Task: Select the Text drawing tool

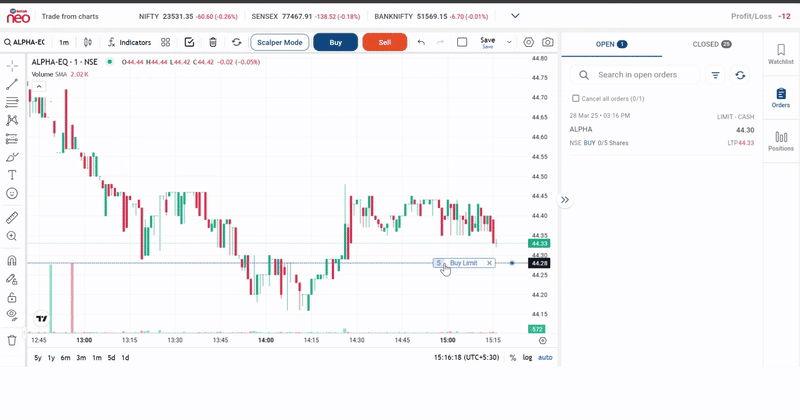Action: pos(12,175)
